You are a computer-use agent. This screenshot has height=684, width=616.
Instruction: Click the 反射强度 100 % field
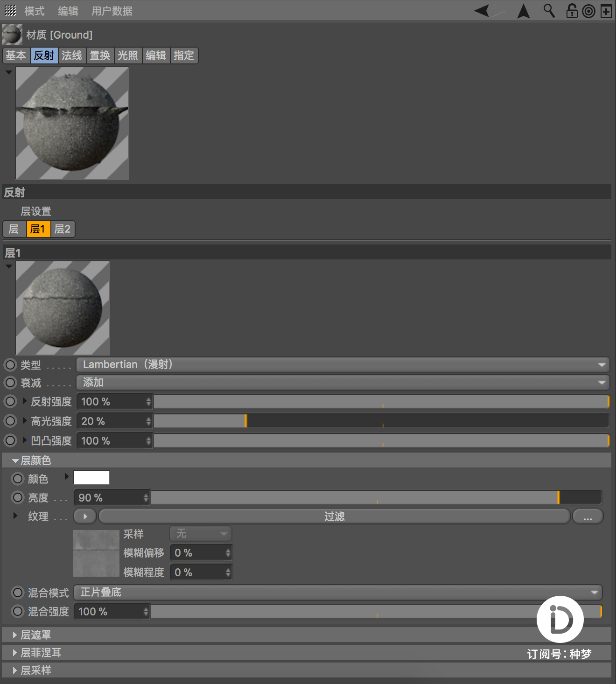tap(114, 402)
